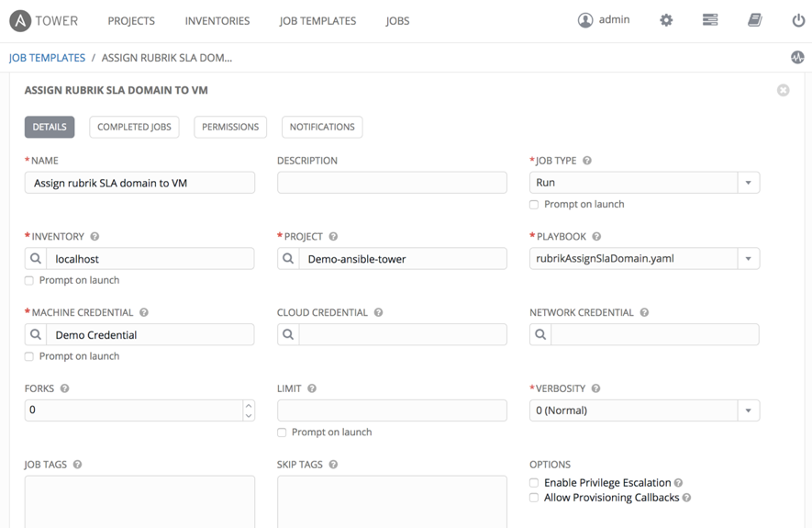Click the Allow Provisioning Callbacks help icon
This screenshot has height=528, width=812.
tap(686, 498)
